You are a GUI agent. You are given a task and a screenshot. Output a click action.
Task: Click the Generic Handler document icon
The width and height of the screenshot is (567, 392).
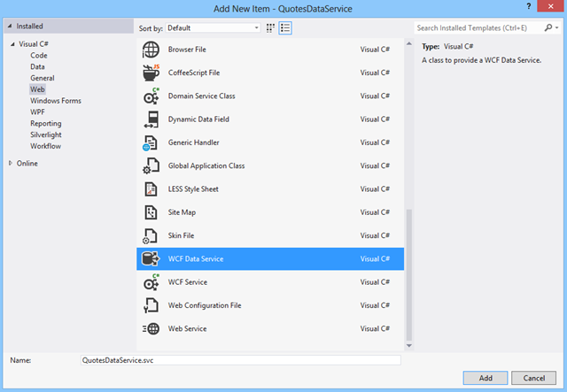coord(150,142)
